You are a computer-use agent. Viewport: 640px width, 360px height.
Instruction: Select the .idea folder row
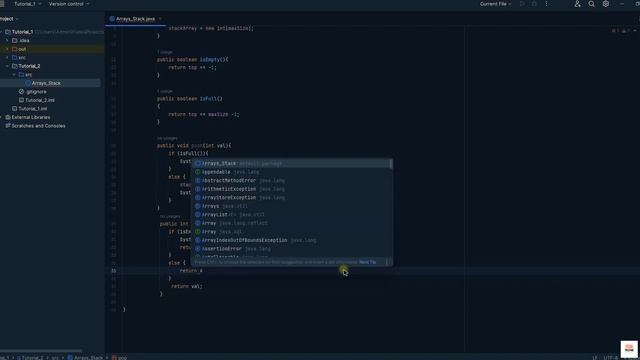pos(51,40)
